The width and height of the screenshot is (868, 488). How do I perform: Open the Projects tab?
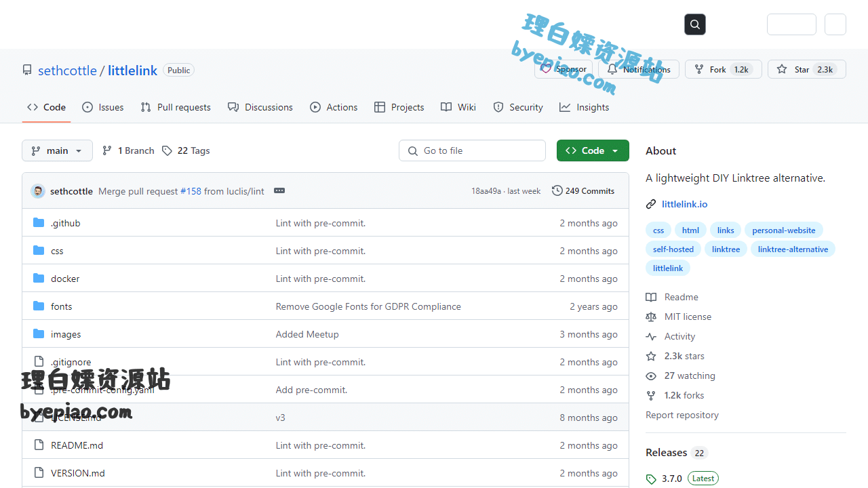pos(399,107)
